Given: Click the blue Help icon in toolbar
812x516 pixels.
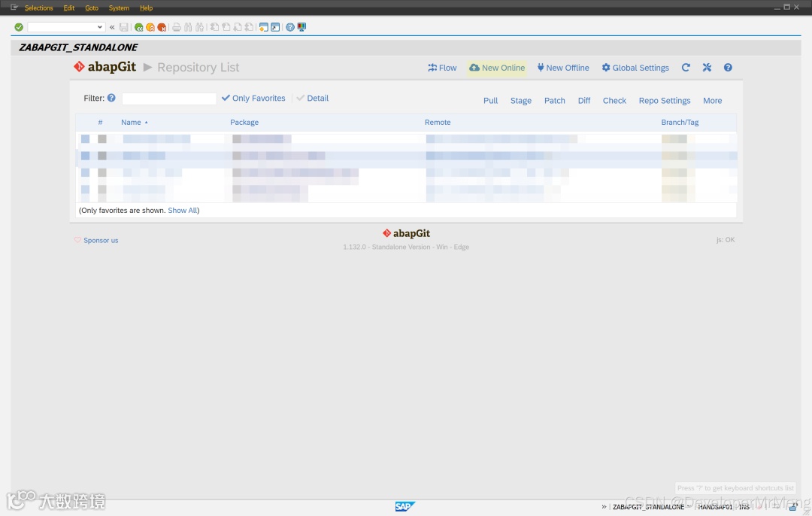Looking at the screenshot, I should [290, 27].
